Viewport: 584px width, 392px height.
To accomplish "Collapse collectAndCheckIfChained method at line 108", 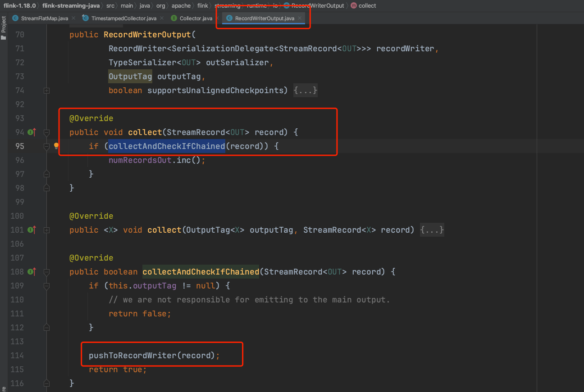I will pos(46,272).
